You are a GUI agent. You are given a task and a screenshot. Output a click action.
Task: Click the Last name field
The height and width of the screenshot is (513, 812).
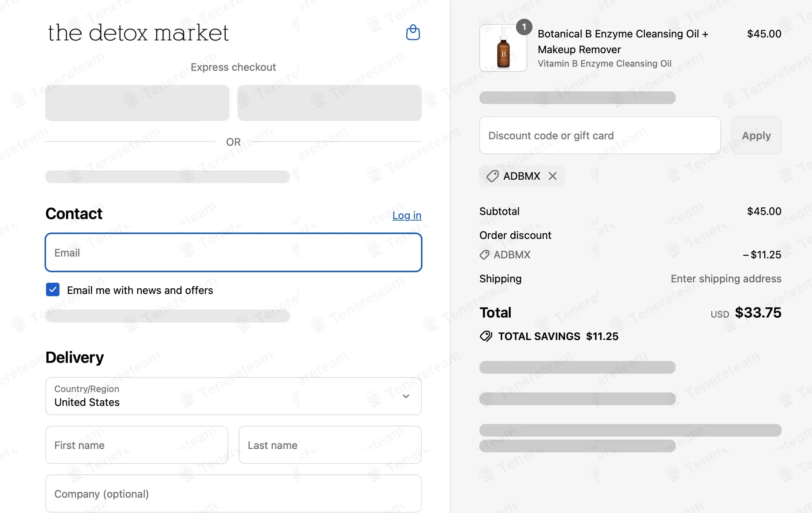(330, 445)
